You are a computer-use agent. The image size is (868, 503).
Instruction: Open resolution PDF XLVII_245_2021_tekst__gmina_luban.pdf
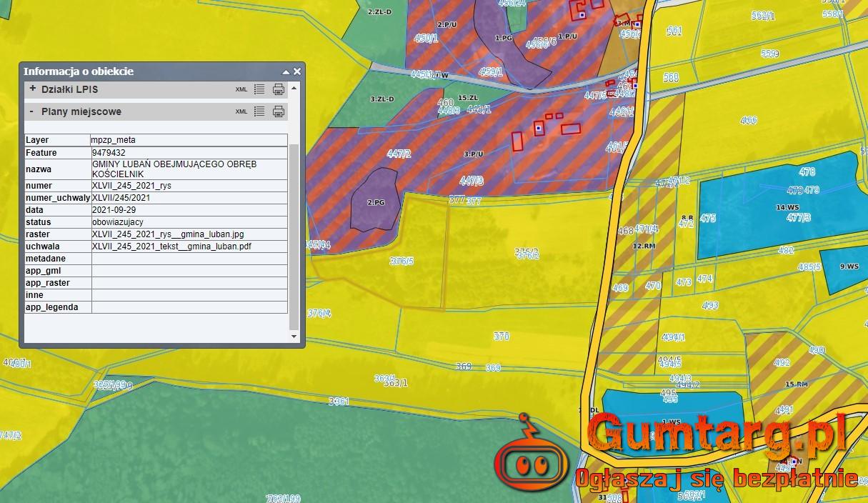(x=171, y=246)
